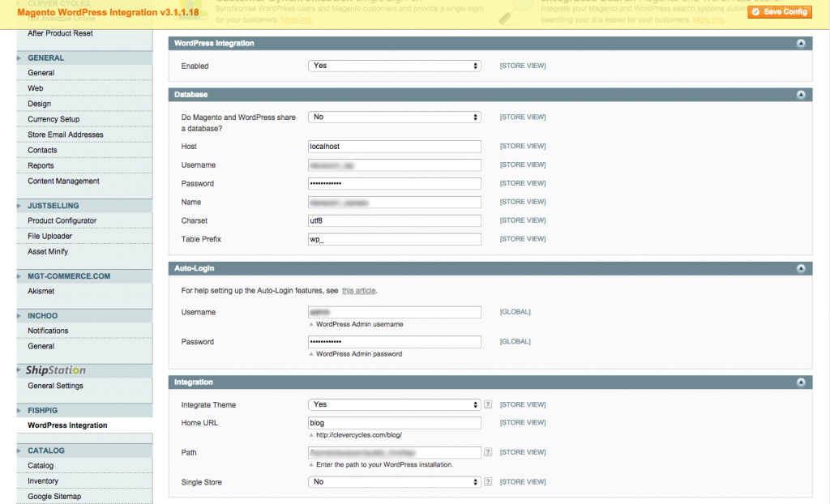Click the database Username field
830x504 pixels.
pyautogui.click(x=395, y=165)
